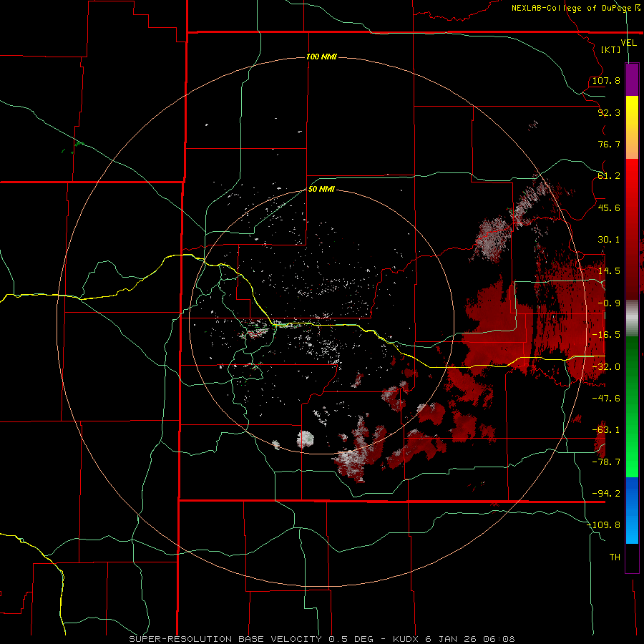Screen dimensions: 644x644
Task: Click the 107.8 velocity scale value
Action: (x=606, y=80)
